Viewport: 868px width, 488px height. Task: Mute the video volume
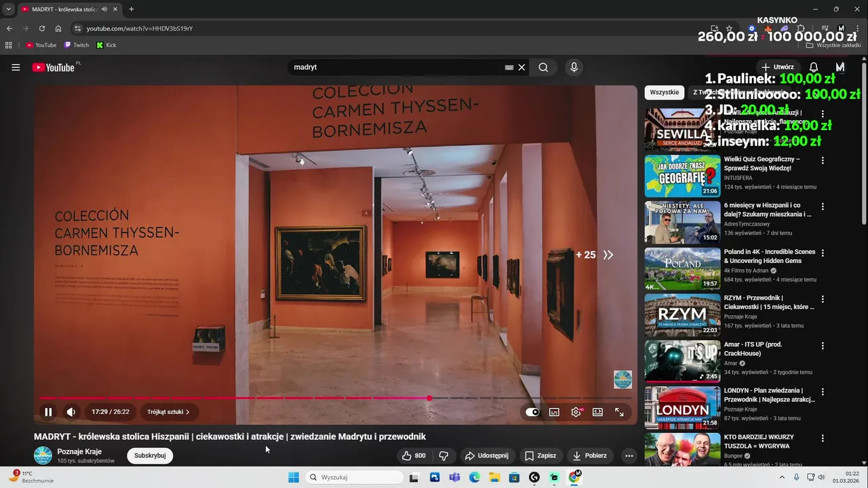(71, 411)
